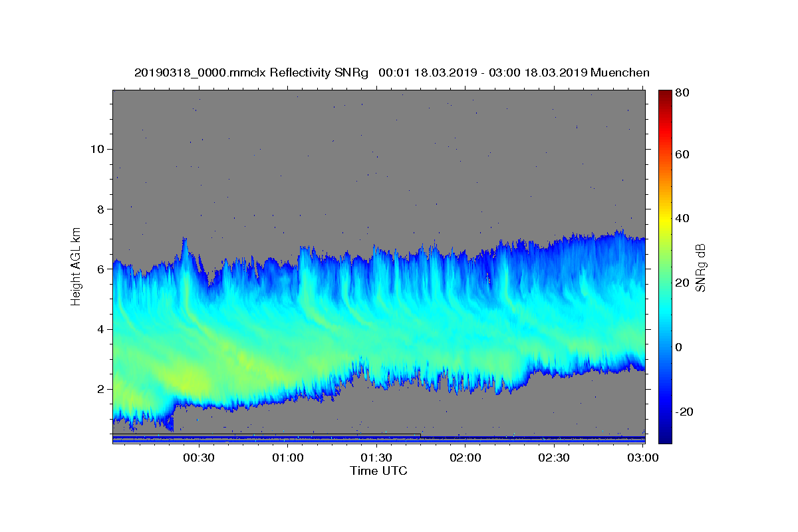
Task: Click the dark blue bottom of the colorbar
Action: tap(665, 436)
